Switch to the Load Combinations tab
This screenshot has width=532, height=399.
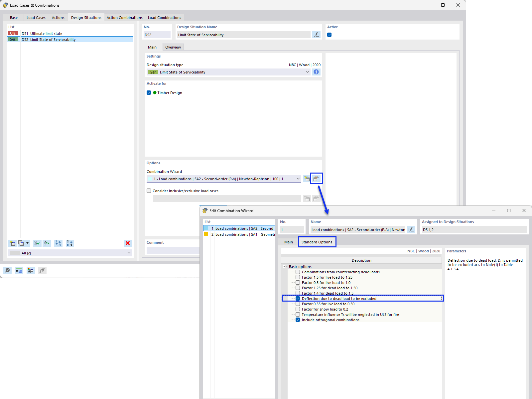(164, 17)
